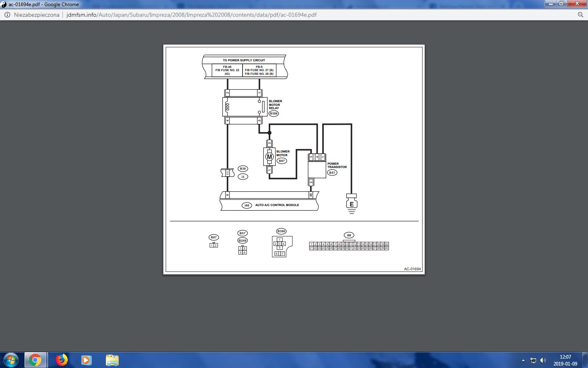This screenshot has width=588, height=368.
Task: Click the URL text in address bar
Action: (192, 15)
